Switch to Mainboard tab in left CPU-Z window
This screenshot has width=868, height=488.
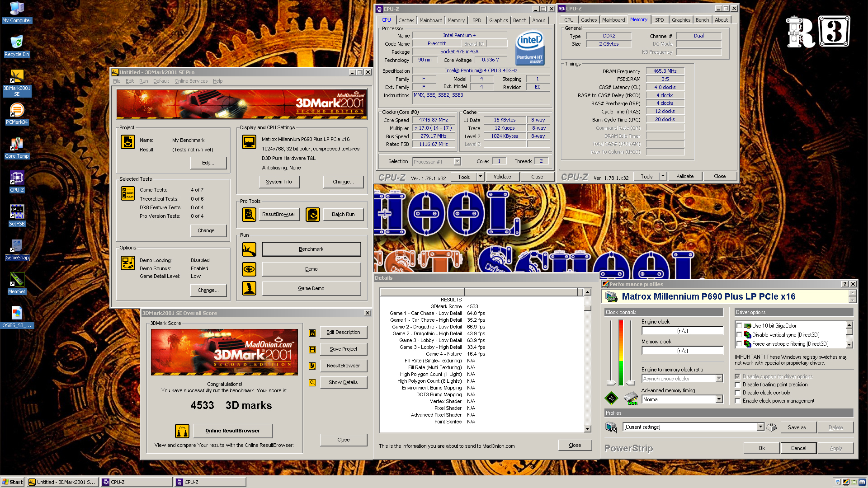tap(431, 20)
